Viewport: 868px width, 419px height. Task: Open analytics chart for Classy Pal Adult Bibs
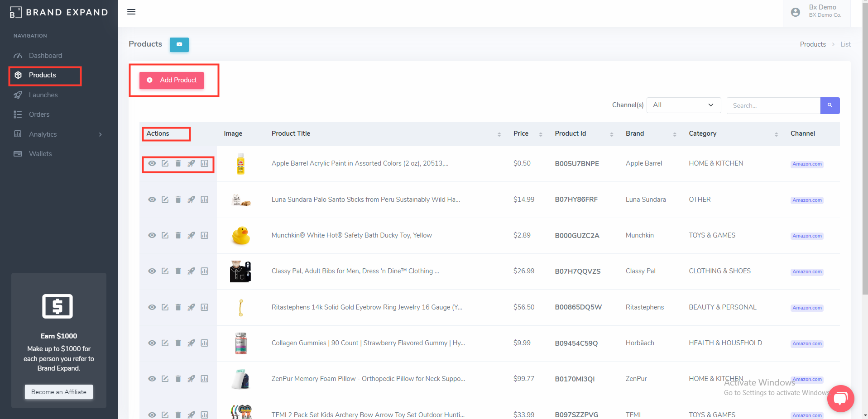pos(205,271)
